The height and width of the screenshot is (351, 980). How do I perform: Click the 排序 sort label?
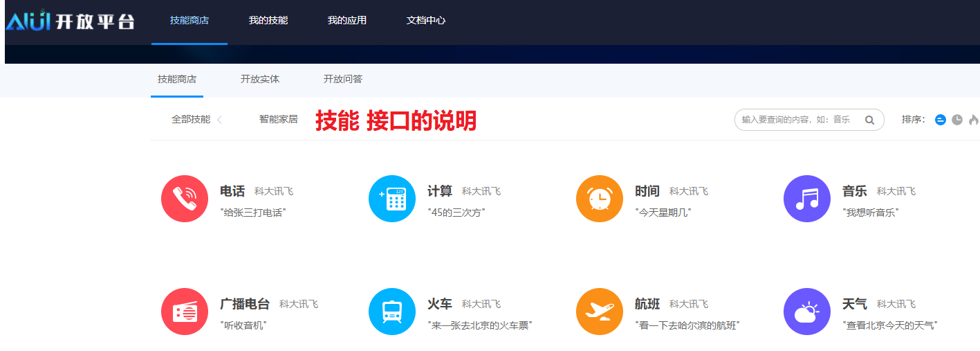914,120
